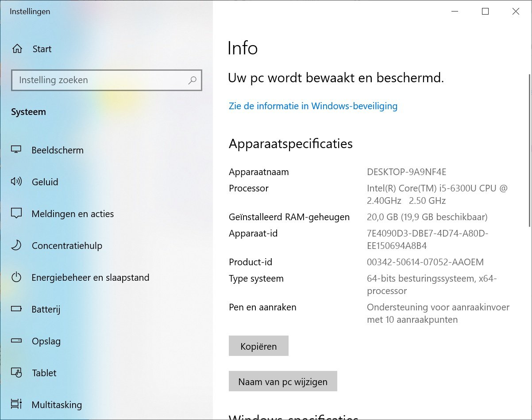Click the Instellingen window title
This screenshot has width=532, height=420.
coord(30,11)
